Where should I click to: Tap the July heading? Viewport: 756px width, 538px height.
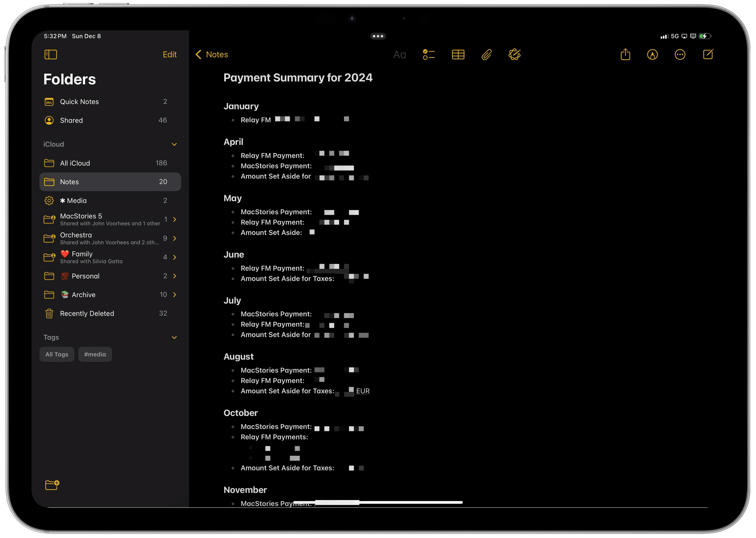point(232,300)
